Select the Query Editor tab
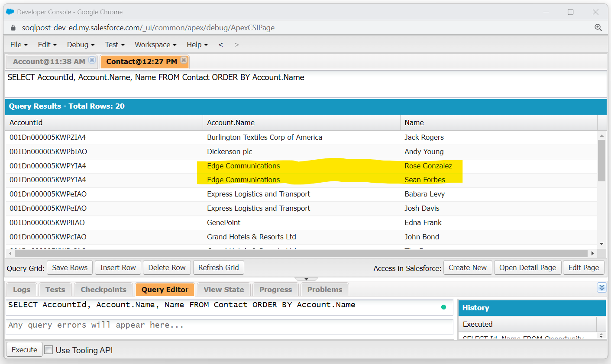The image size is (611, 364). [165, 290]
